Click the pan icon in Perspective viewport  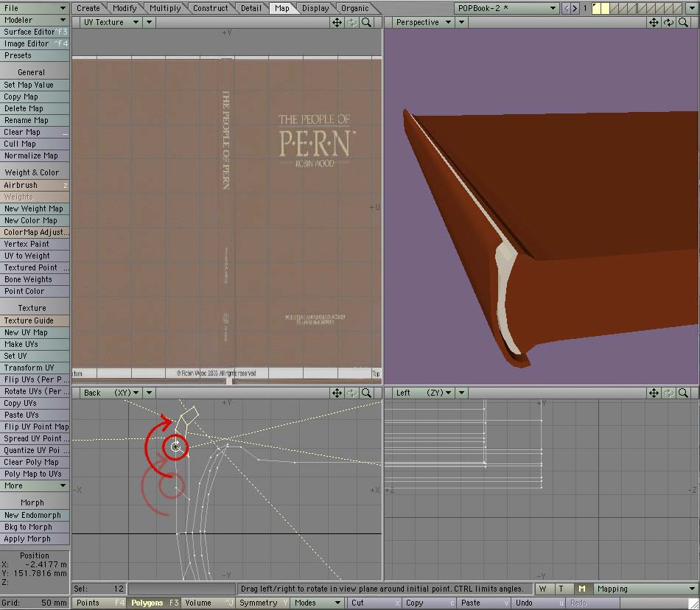pos(654,22)
